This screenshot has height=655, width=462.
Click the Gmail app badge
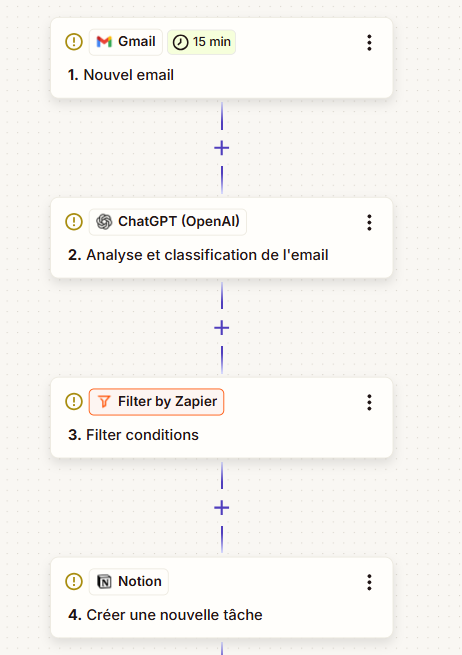pyautogui.click(x=126, y=42)
